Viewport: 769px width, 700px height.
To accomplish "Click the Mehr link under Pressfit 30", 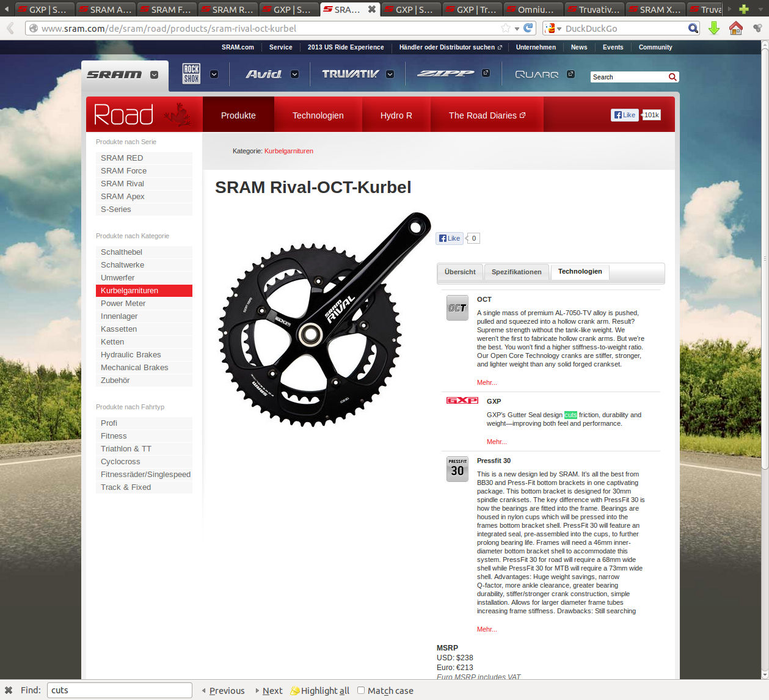I will 487,629.
